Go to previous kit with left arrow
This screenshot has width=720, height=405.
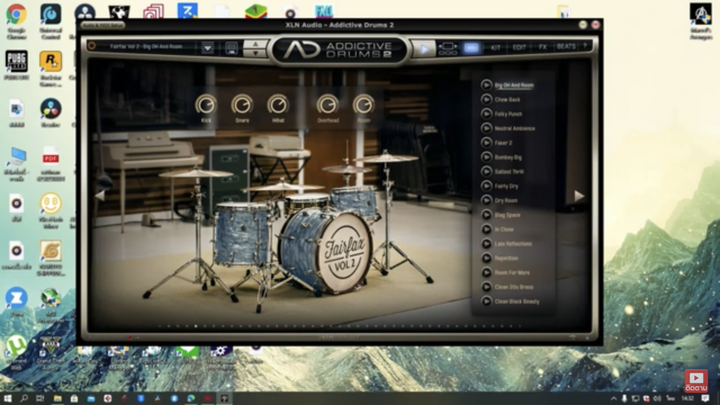[100, 196]
